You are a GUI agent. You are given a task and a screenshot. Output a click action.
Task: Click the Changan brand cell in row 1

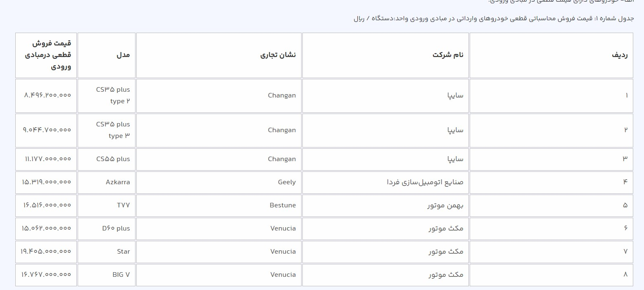(282, 95)
